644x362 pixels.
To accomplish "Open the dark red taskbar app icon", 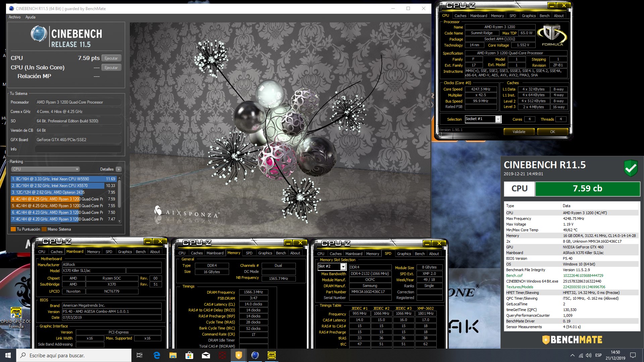I will (x=222, y=355).
